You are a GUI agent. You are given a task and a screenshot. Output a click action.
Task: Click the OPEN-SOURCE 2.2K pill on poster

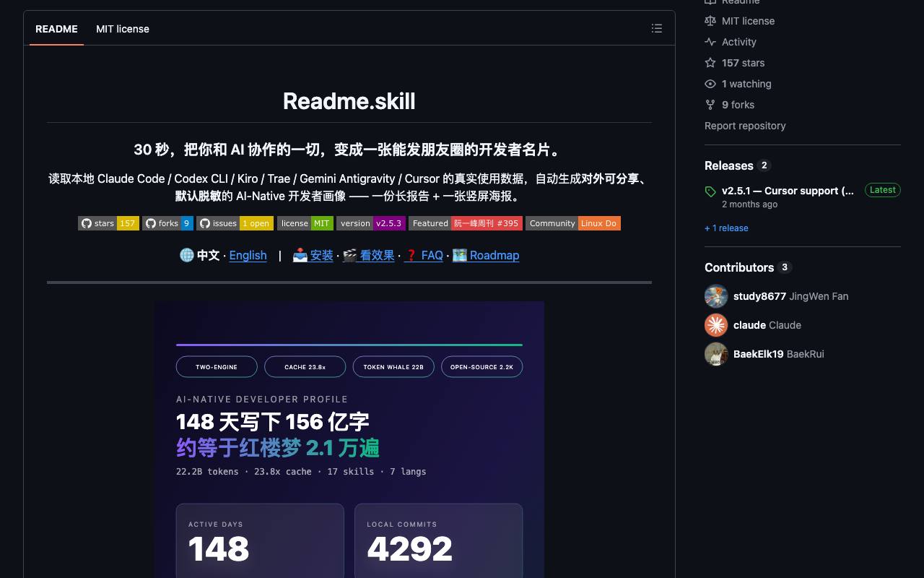481,367
